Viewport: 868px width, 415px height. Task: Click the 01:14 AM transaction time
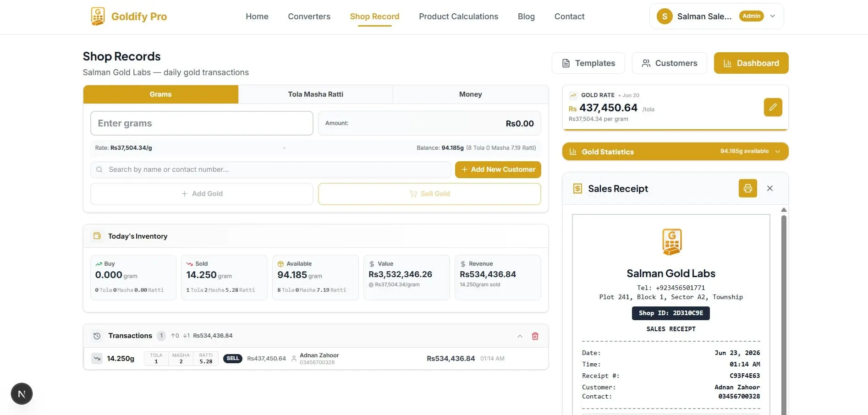(x=492, y=359)
